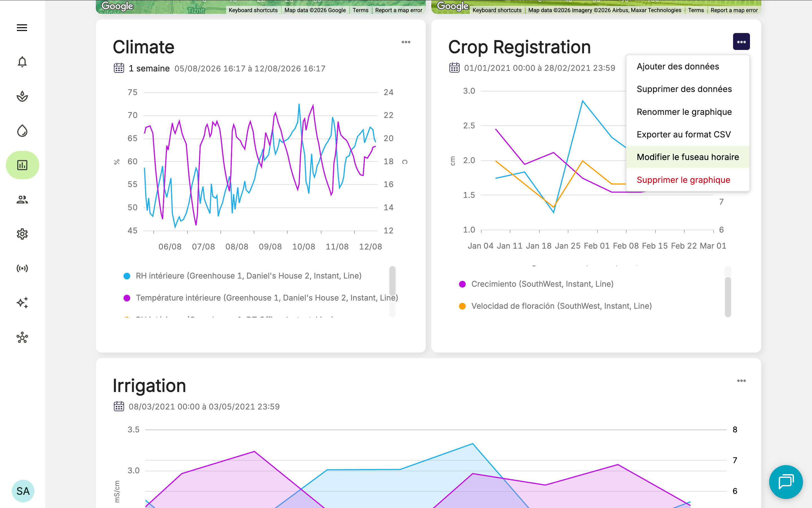Open Terms link on the left map
The height and width of the screenshot is (508, 812).
360,10
